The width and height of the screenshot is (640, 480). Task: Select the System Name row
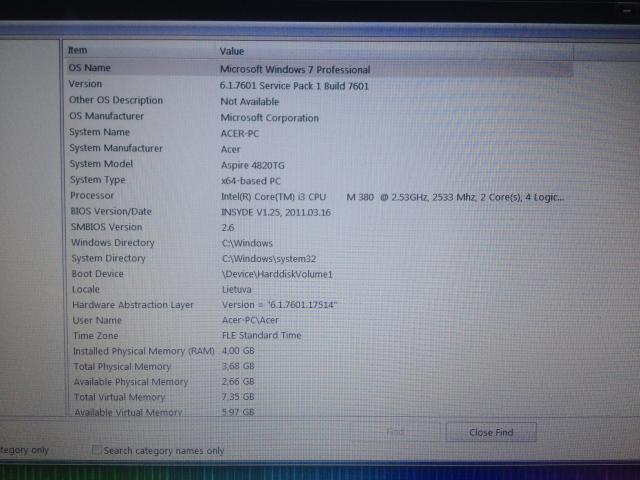point(99,132)
